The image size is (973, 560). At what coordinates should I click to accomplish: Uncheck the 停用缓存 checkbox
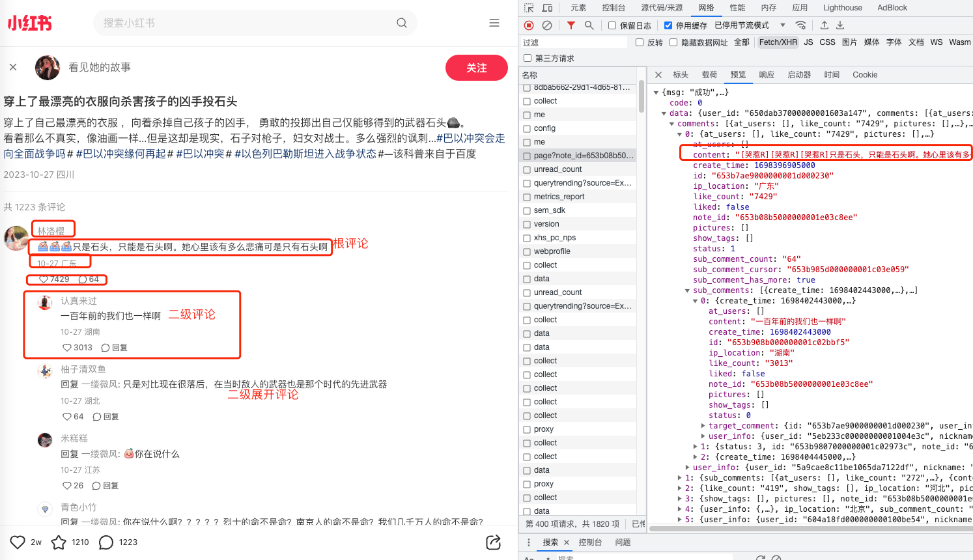(668, 25)
